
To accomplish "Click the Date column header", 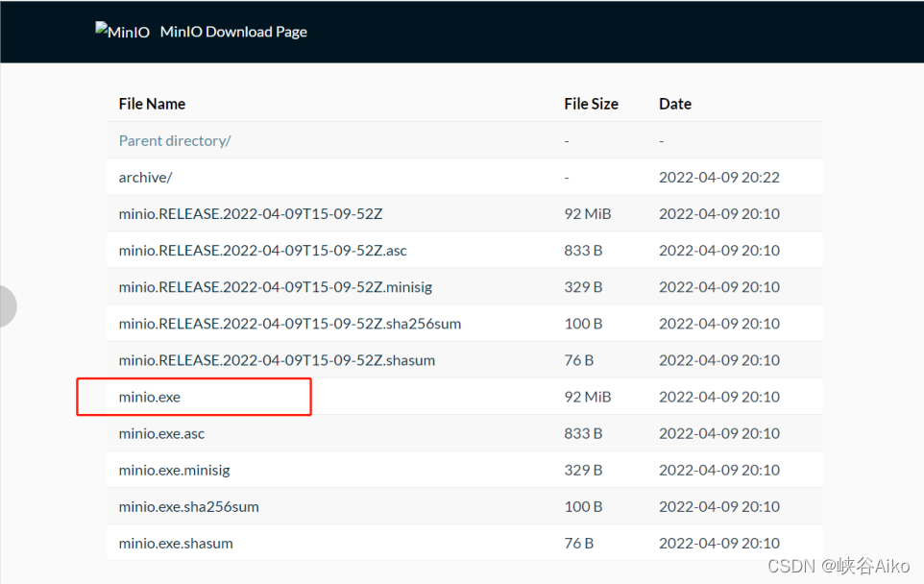I will point(675,104).
